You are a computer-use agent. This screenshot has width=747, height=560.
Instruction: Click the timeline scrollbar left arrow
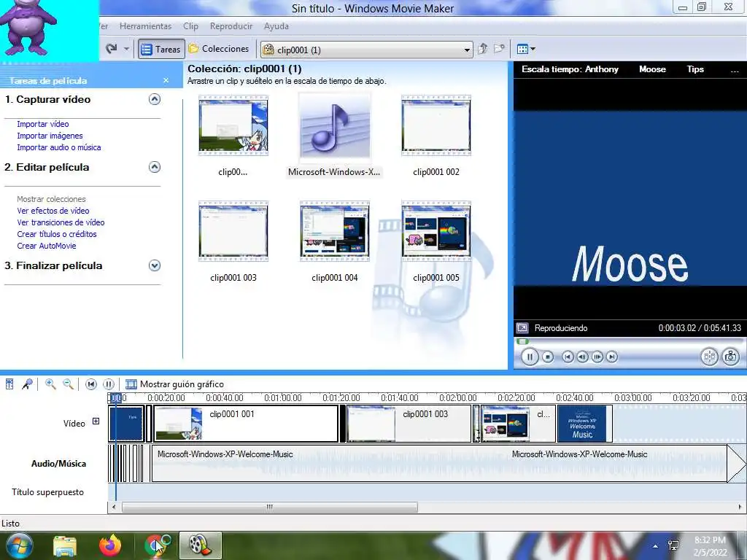113,507
